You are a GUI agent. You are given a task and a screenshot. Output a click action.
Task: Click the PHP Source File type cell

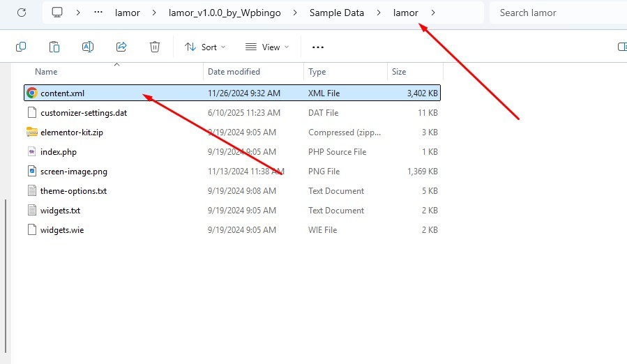(337, 151)
